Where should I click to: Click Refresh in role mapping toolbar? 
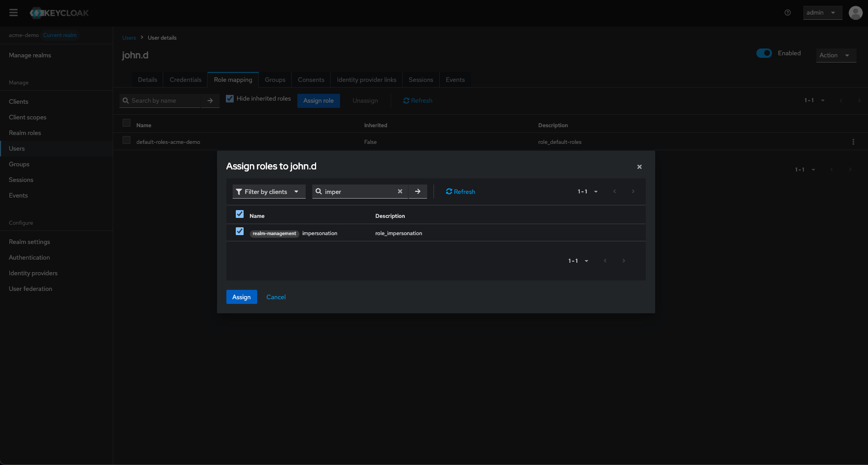click(x=418, y=101)
